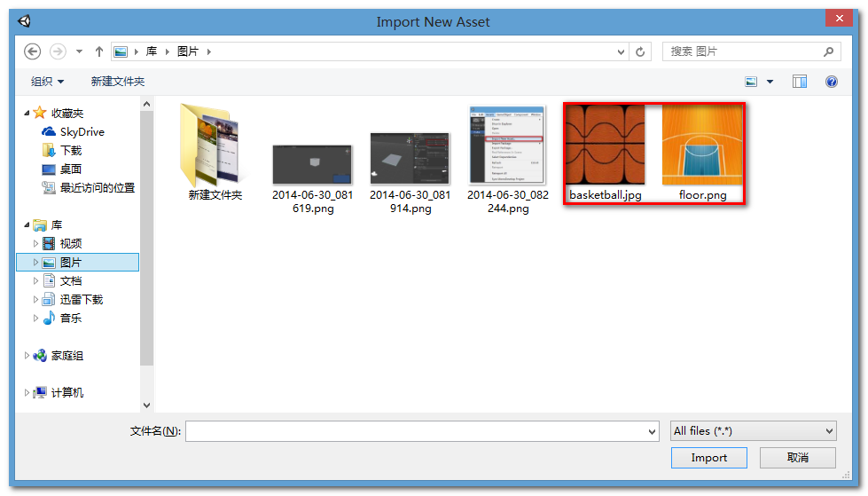Select the 音乐 library

(70, 319)
